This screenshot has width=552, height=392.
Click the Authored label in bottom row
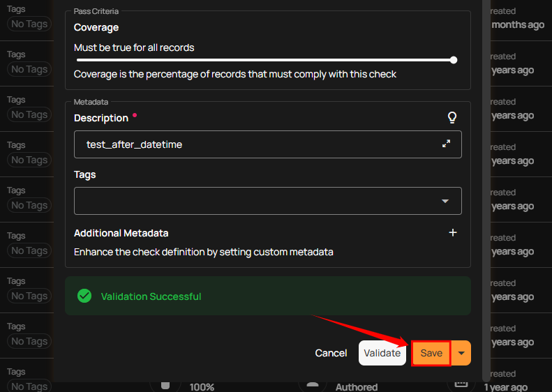356,386
